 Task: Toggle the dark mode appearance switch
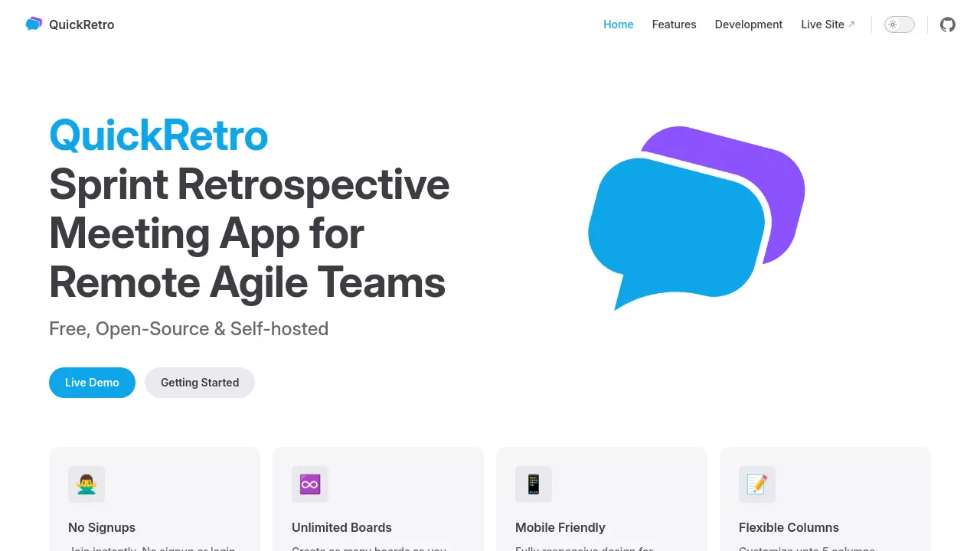click(900, 24)
